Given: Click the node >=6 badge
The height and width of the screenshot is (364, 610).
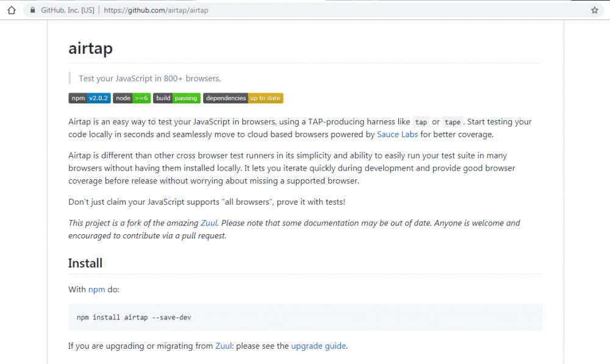Looking at the screenshot, I should pyautogui.click(x=131, y=98).
